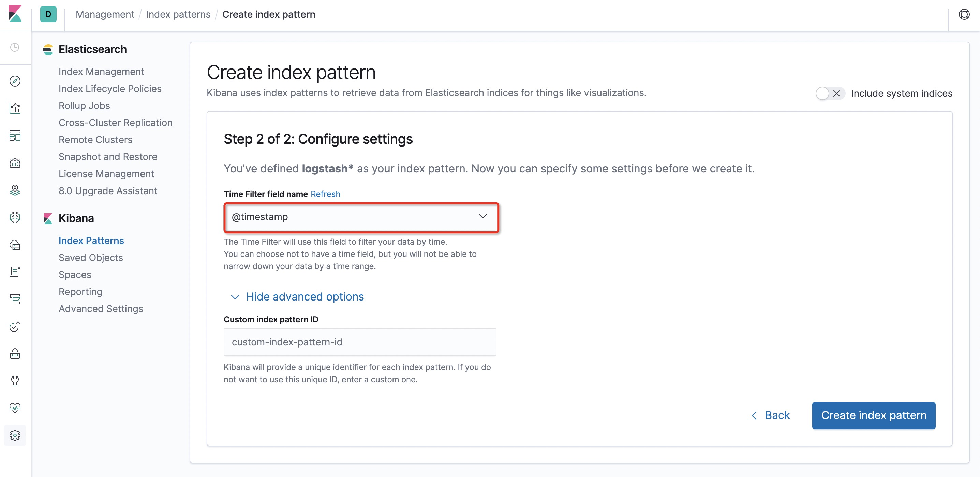Click Create index pattern button
Screen dimensions: 980x477
point(874,415)
